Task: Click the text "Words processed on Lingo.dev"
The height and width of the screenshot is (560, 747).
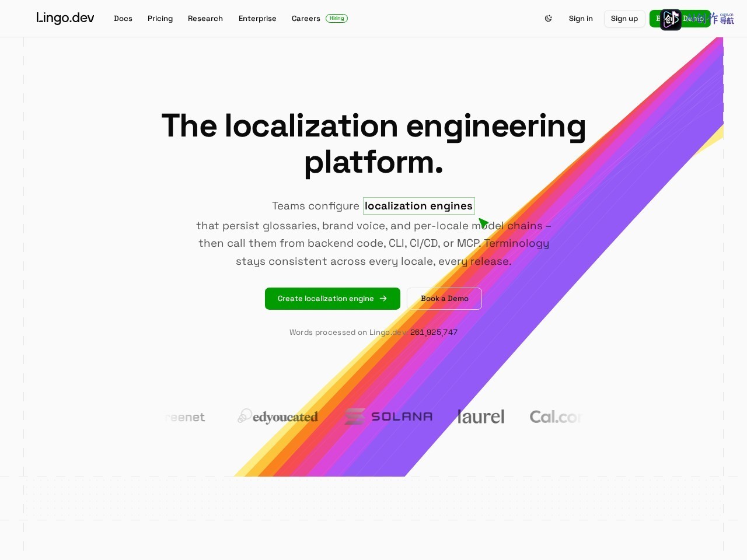Action: 348,332
